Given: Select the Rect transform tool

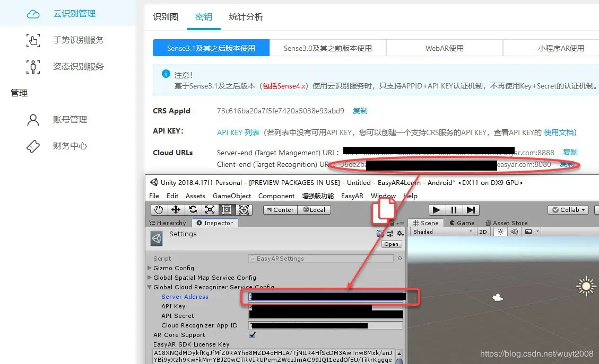Looking at the screenshot, I should click(x=227, y=210).
